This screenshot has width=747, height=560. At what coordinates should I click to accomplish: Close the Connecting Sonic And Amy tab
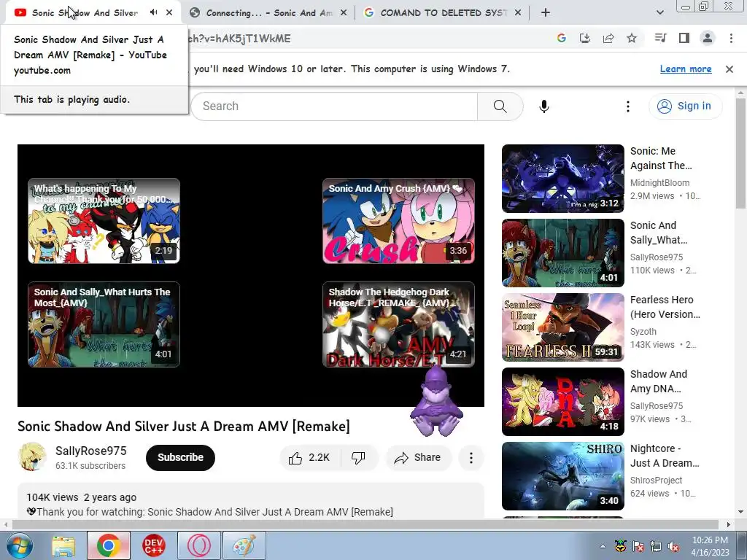344,13
